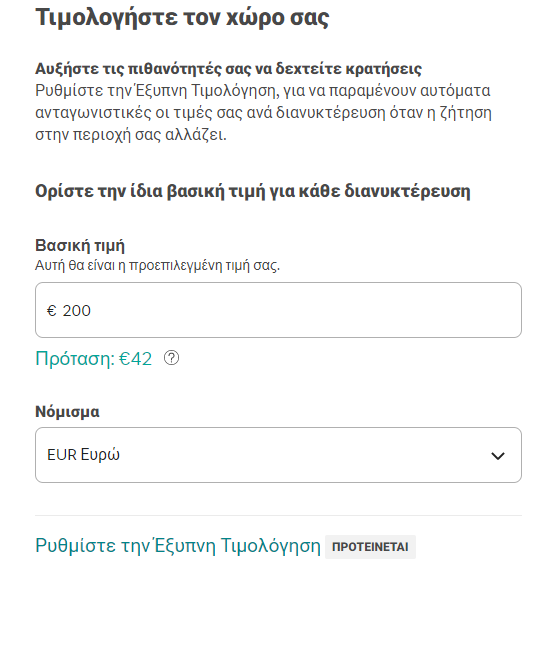Click the Αυξήστε τις πιθανότητές σας bold subtitle

228,68
